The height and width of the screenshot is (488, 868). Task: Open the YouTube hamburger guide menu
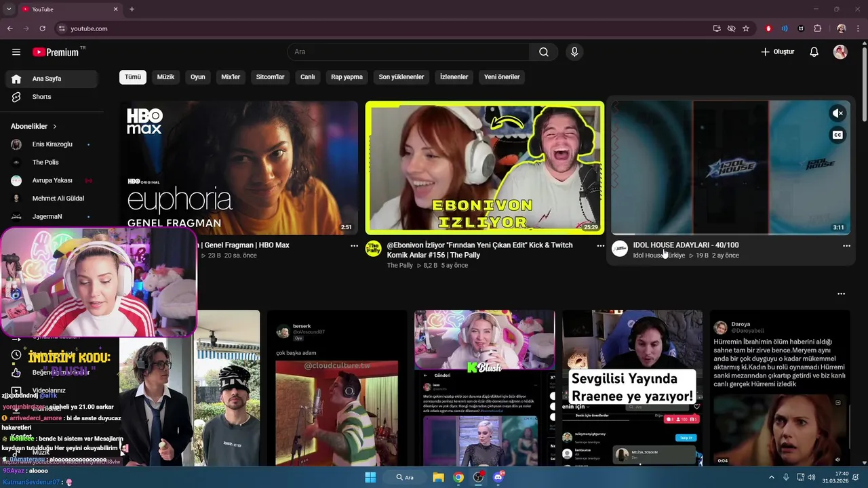tap(16, 52)
